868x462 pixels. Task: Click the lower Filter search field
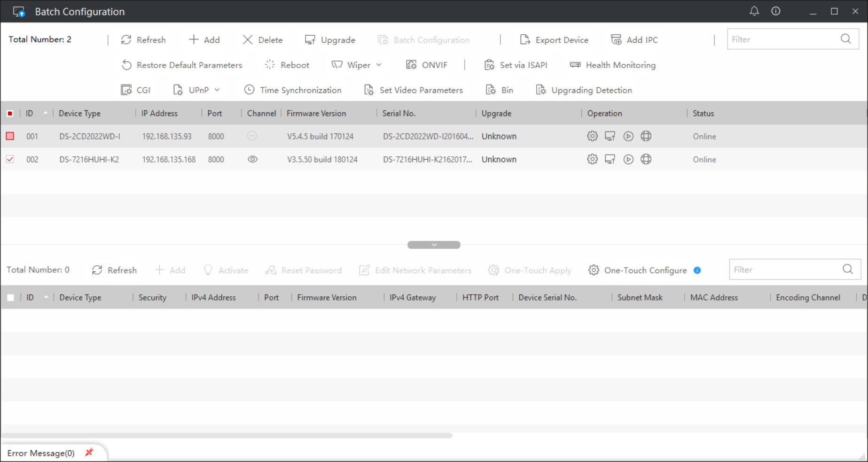click(795, 269)
